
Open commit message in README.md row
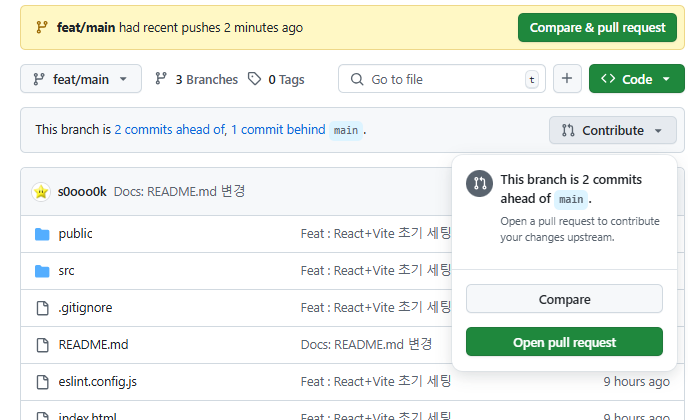pos(366,345)
